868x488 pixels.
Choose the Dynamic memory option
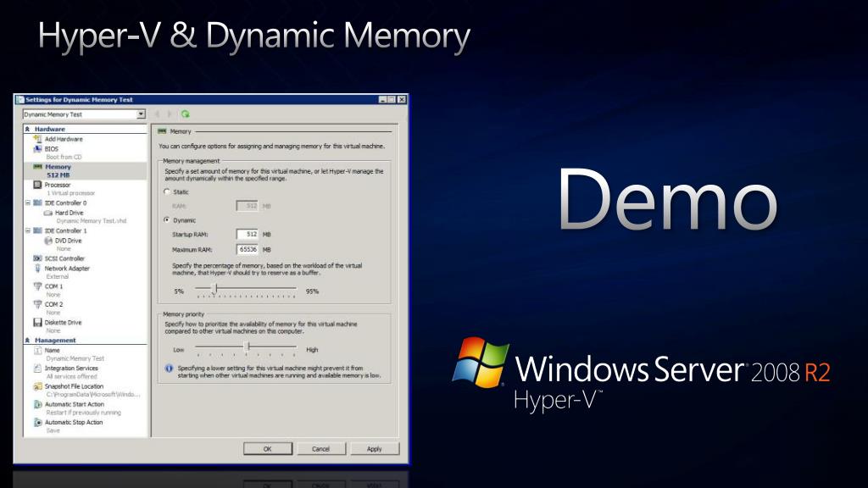pos(167,220)
